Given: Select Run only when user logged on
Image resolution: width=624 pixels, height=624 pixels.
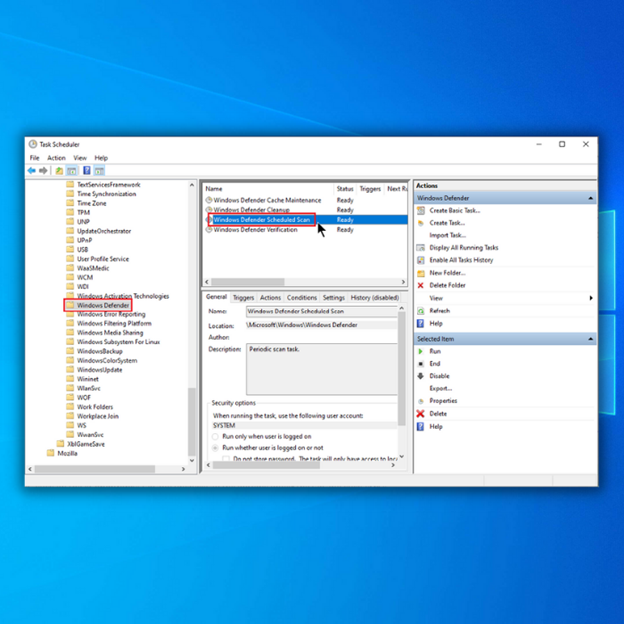Looking at the screenshot, I should coord(215,437).
